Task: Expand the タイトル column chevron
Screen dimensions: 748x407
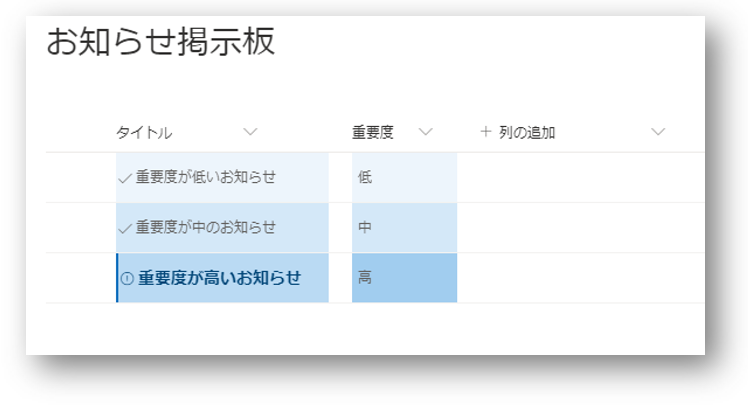Action: 250,132
